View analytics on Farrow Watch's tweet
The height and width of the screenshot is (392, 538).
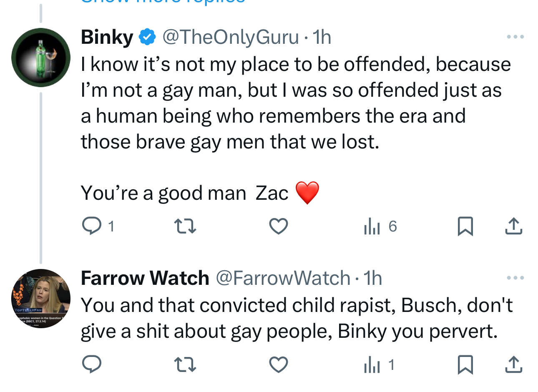pyautogui.click(x=372, y=365)
